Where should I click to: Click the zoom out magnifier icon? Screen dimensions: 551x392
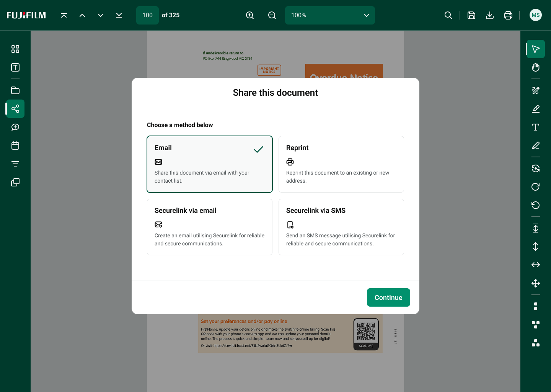click(x=272, y=15)
